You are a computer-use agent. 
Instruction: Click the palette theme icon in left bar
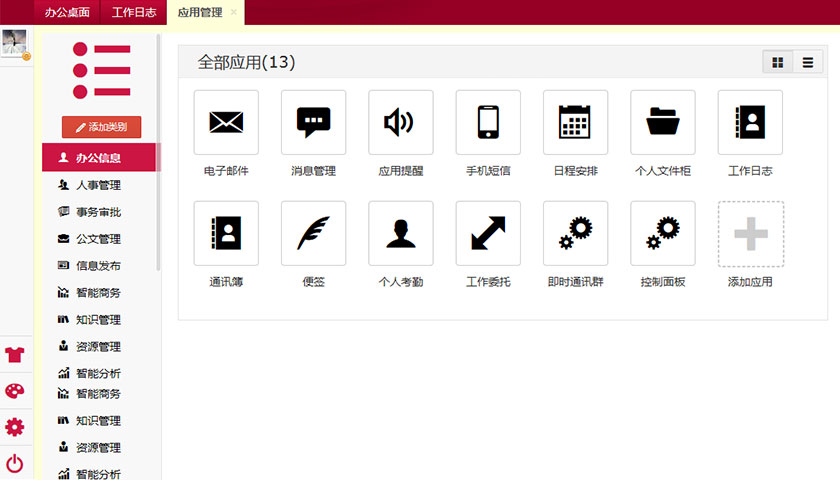click(14, 391)
